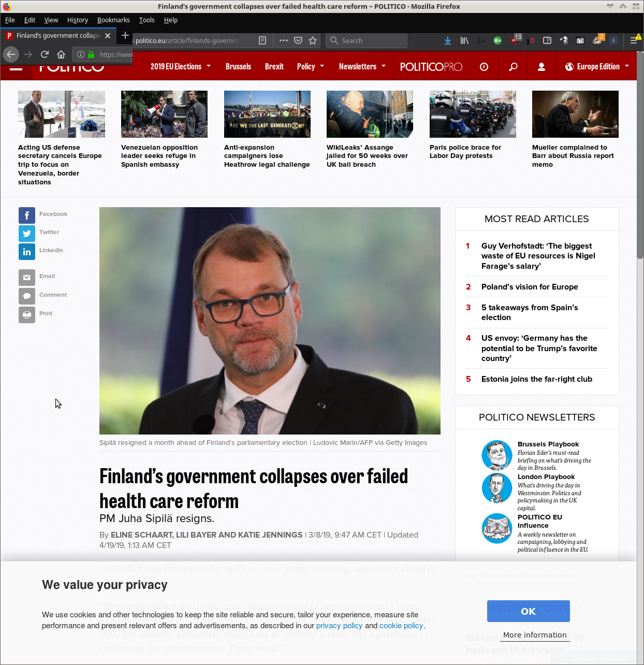The width and height of the screenshot is (644, 665).
Task: Share article on Facebook
Action: coord(27,215)
